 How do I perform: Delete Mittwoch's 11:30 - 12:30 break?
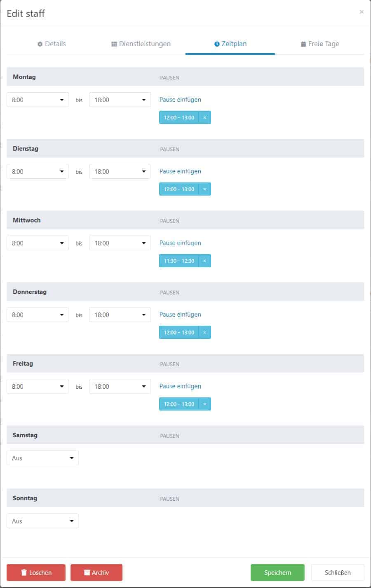[x=204, y=261]
